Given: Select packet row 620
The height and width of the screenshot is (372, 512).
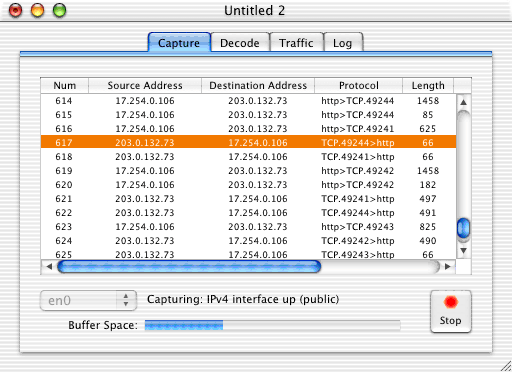Looking at the screenshot, I should point(248,185).
